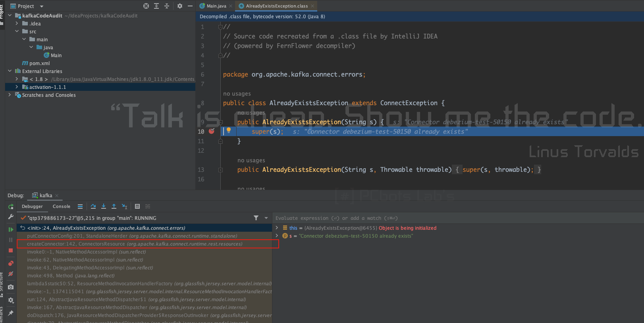Image resolution: width=644 pixels, height=323 pixels.
Task: Close the AlreadyExistsException.class tab
Action: pyautogui.click(x=312, y=6)
